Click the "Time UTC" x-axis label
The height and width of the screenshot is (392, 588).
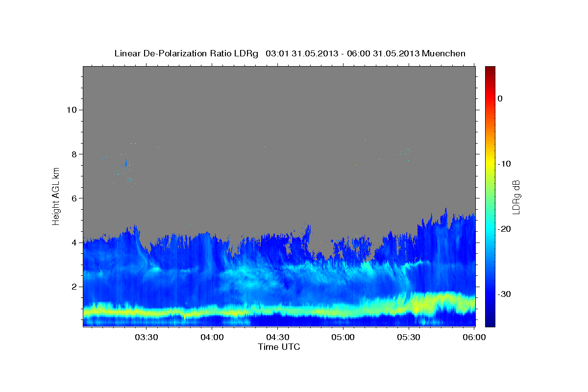tap(279, 347)
